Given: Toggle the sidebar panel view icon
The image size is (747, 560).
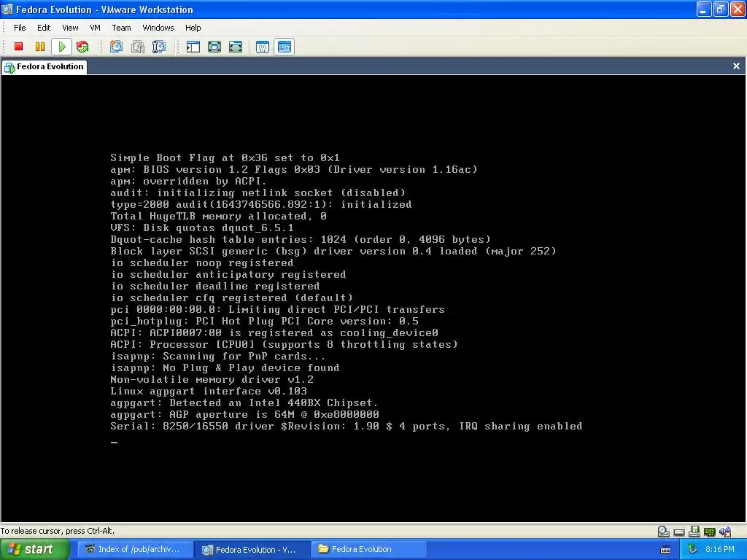Looking at the screenshot, I should click(x=193, y=47).
